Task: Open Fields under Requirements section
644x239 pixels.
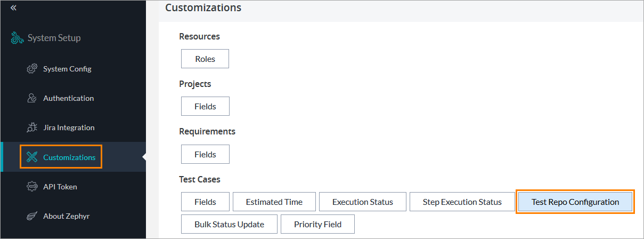Action: pos(205,154)
